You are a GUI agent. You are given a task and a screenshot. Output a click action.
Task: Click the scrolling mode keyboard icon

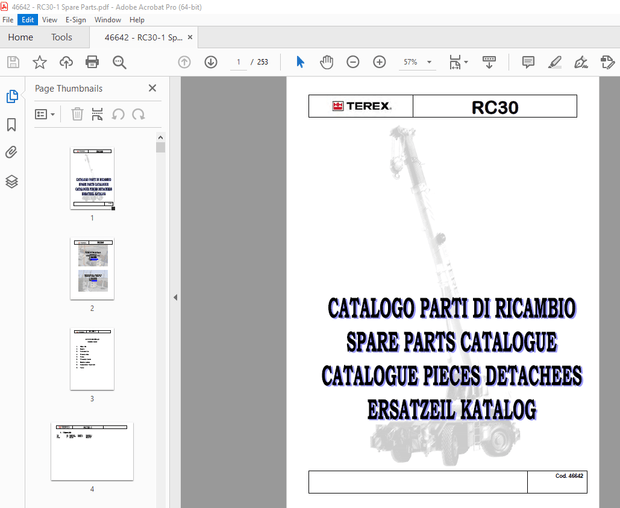point(489,62)
